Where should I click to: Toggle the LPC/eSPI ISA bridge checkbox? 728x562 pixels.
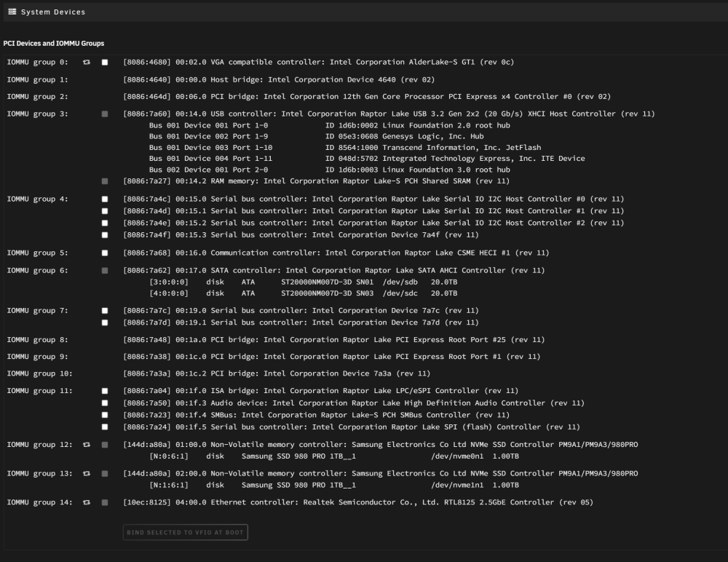[x=105, y=391]
